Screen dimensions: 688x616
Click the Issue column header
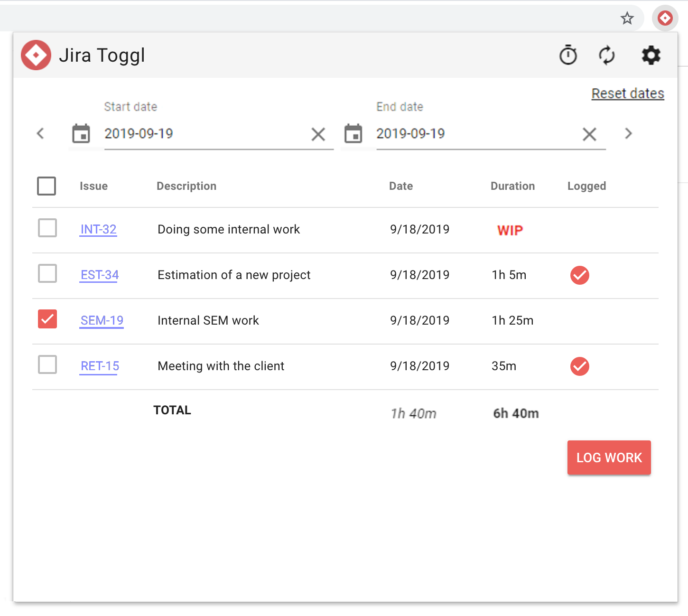[93, 186]
